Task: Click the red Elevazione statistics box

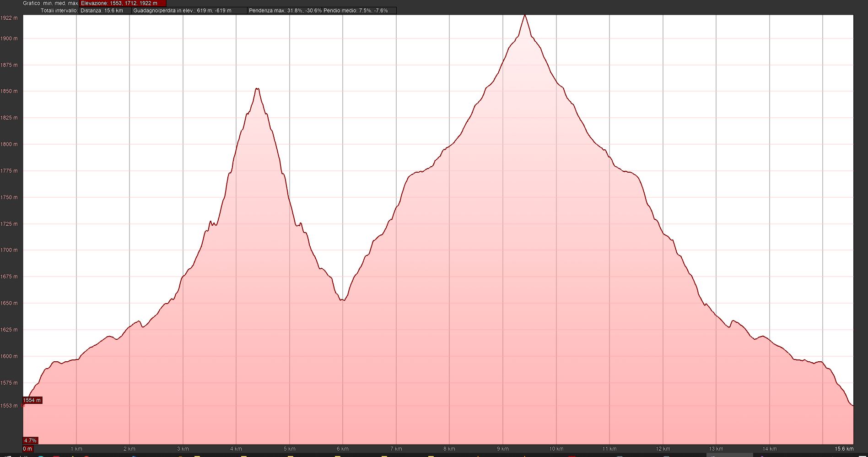Action: 123,3
